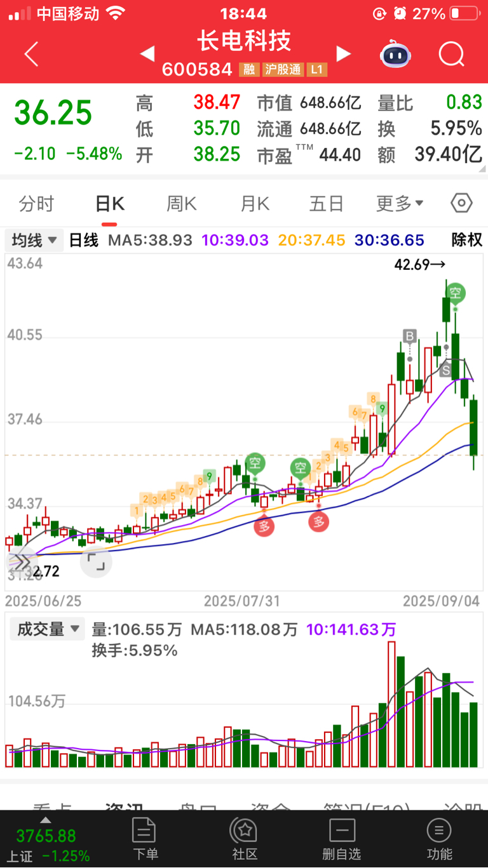Tap the gray S signal marker
Image resolution: width=488 pixels, height=868 pixels.
(x=446, y=370)
